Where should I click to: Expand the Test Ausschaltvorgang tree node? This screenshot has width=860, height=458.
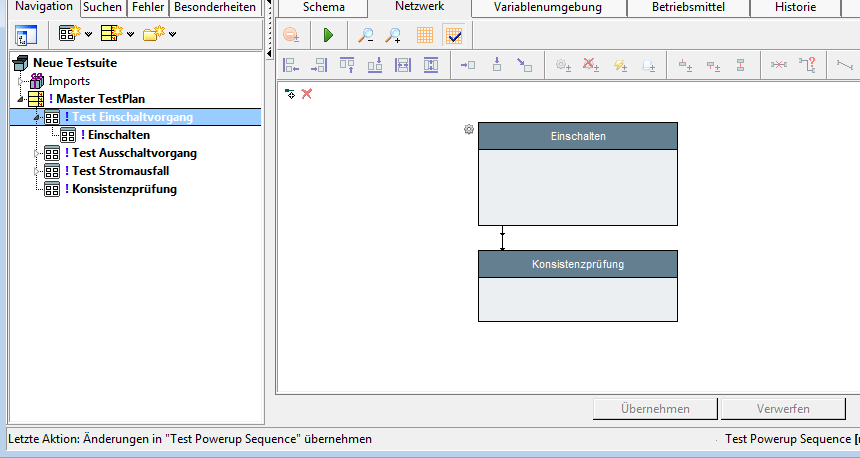coord(36,153)
